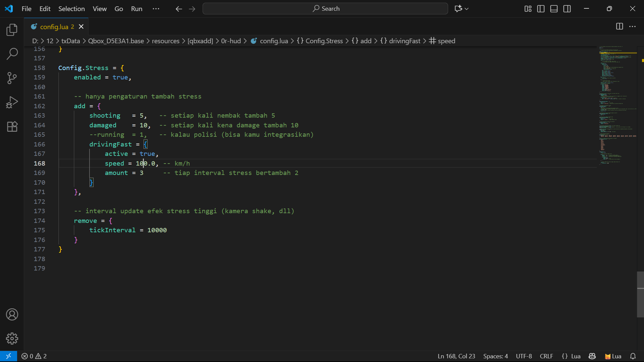
Task: Open the File menu
Action: pos(26,9)
